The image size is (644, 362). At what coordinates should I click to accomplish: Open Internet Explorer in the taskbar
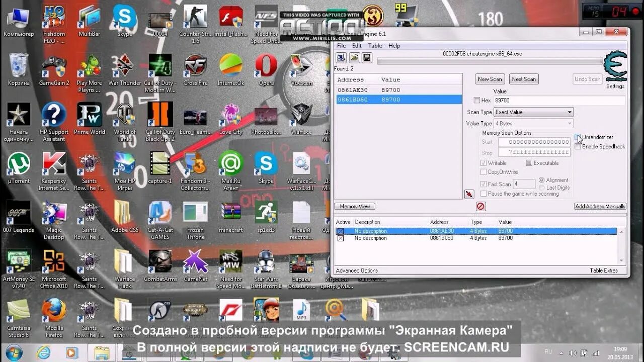[x=43, y=353]
